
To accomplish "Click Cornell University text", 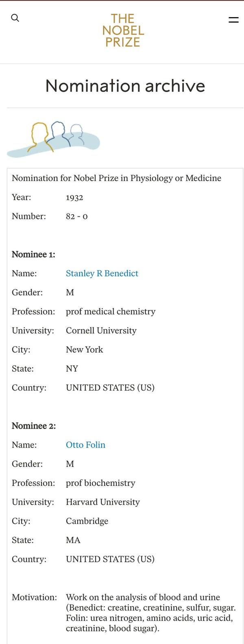I will pos(101,331).
